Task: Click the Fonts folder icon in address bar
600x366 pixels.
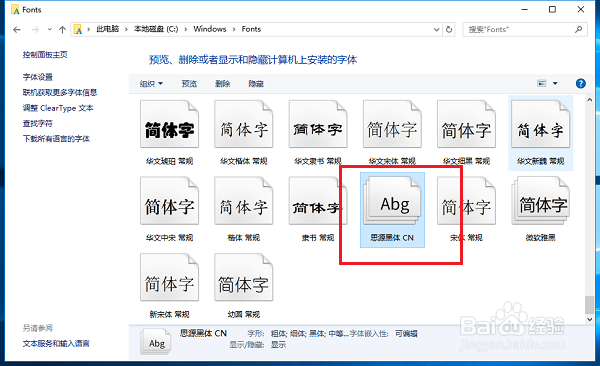Action: [x=78, y=29]
